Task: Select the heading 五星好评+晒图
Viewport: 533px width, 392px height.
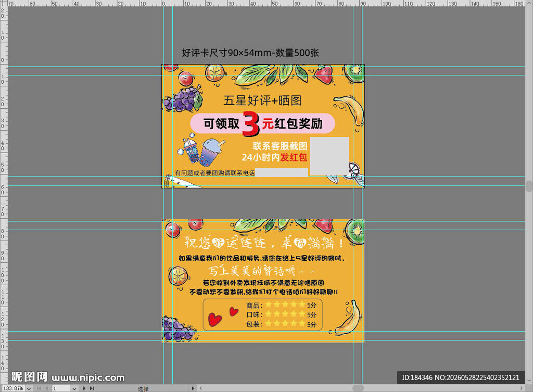Action: pos(262,100)
